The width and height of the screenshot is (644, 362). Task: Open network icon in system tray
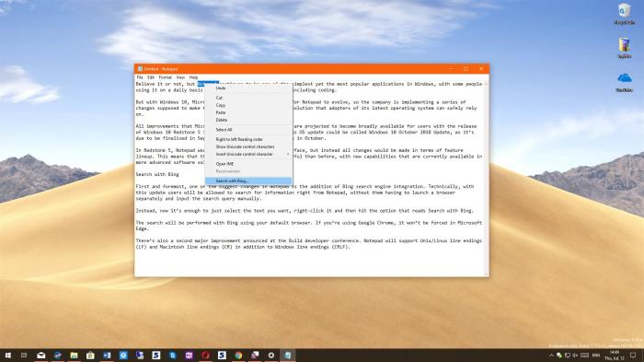click(567, 356)
